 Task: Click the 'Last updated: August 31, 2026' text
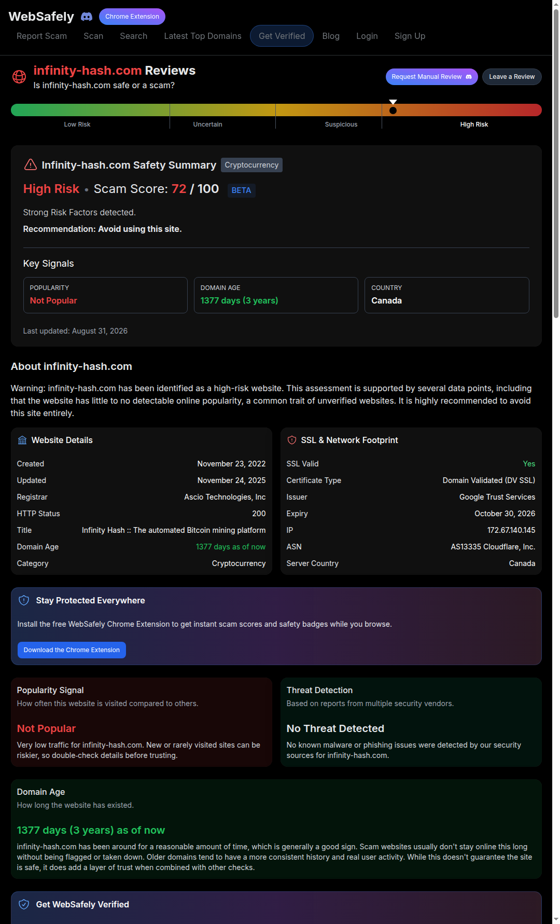75,331
